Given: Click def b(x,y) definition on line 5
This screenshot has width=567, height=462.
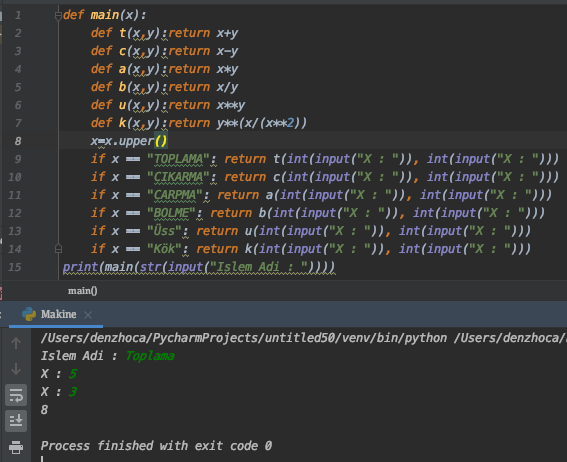Looking at the screenshot, I should click(165, 87).
